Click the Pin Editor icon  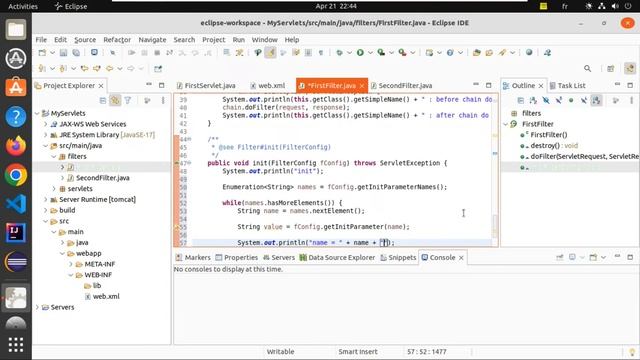pyautogui.click(x=158, y=69)
